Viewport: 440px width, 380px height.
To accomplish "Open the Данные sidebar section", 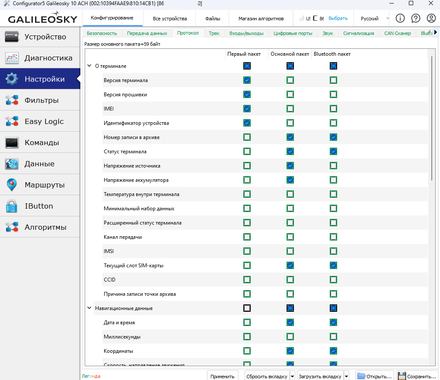I will (x=40, y=164).
